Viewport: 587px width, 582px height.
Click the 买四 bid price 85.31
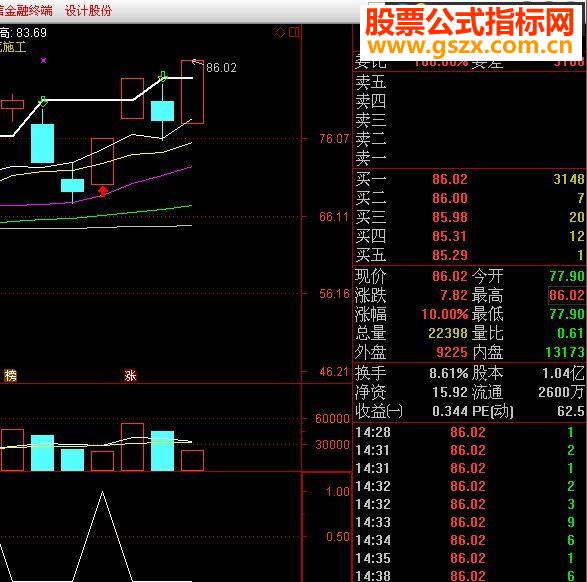450,236
